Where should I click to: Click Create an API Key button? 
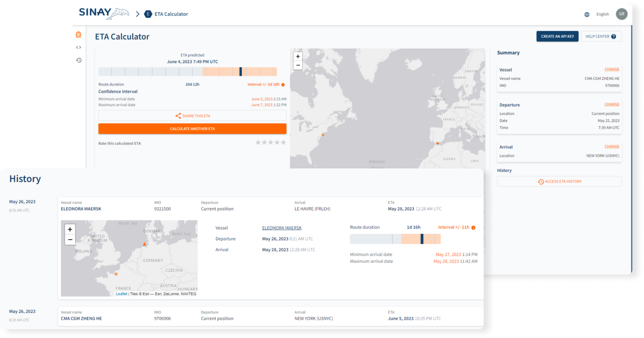(x=557, y=37)
